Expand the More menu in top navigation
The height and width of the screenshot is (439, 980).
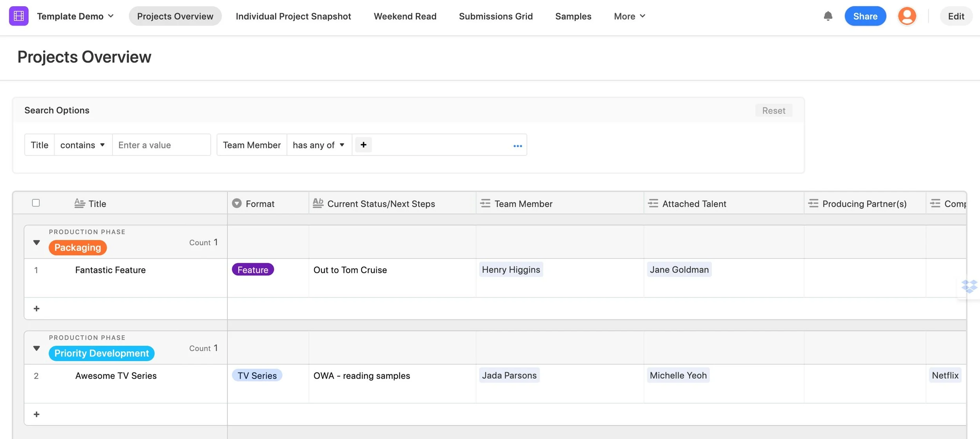tap(629, 16)
